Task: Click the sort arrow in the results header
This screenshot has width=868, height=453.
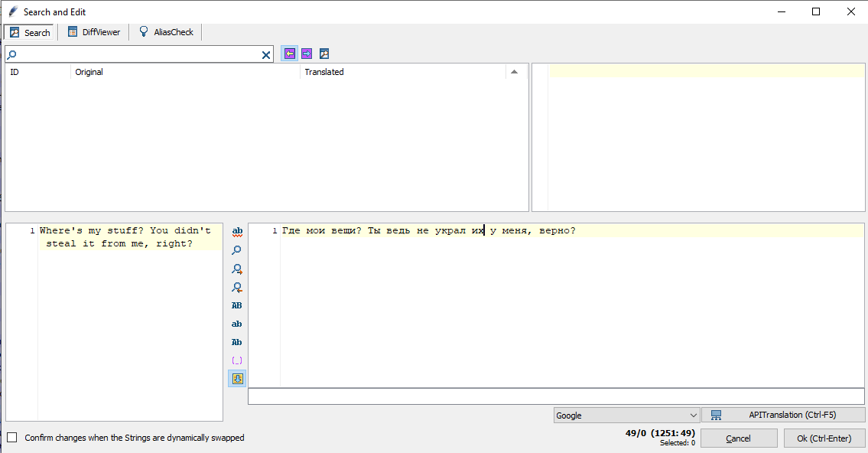Action: [514, 72]
